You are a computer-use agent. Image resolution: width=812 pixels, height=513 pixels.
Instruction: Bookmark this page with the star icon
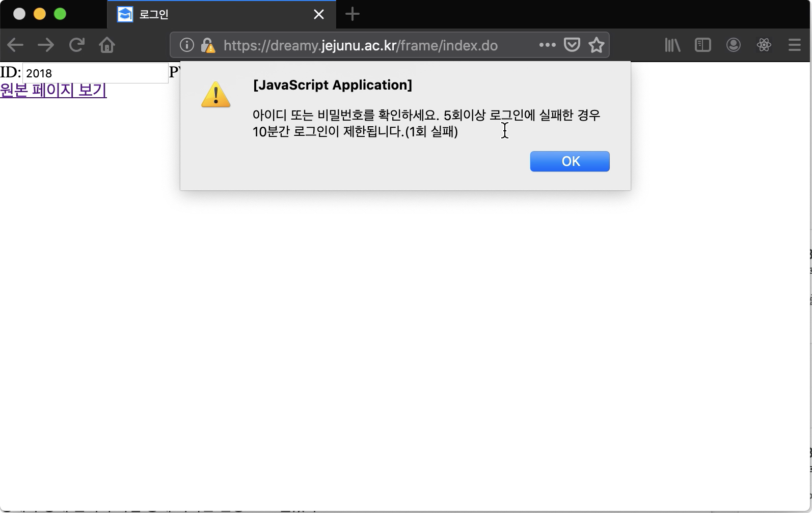[x=597, y=45]
